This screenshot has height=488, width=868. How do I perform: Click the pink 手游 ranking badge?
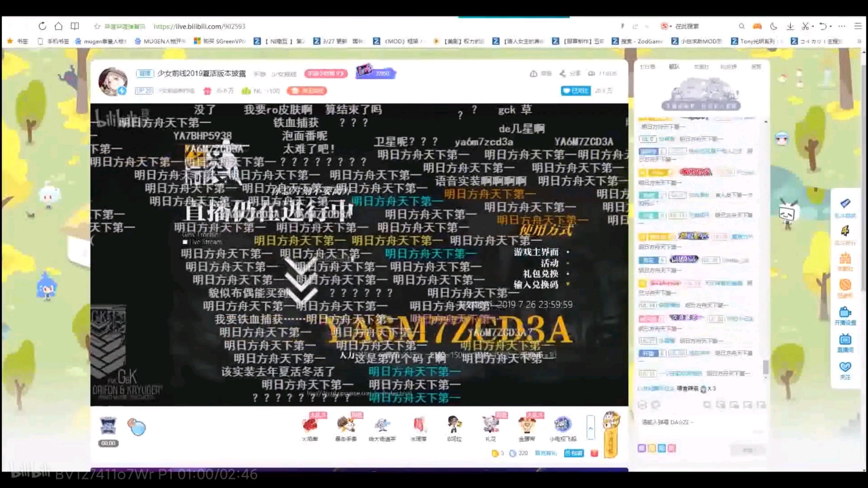point(326,74)
